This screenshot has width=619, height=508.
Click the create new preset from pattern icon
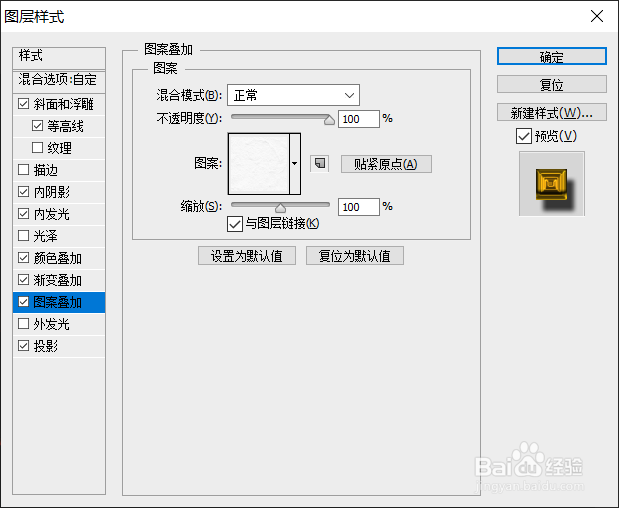(319, 163)
